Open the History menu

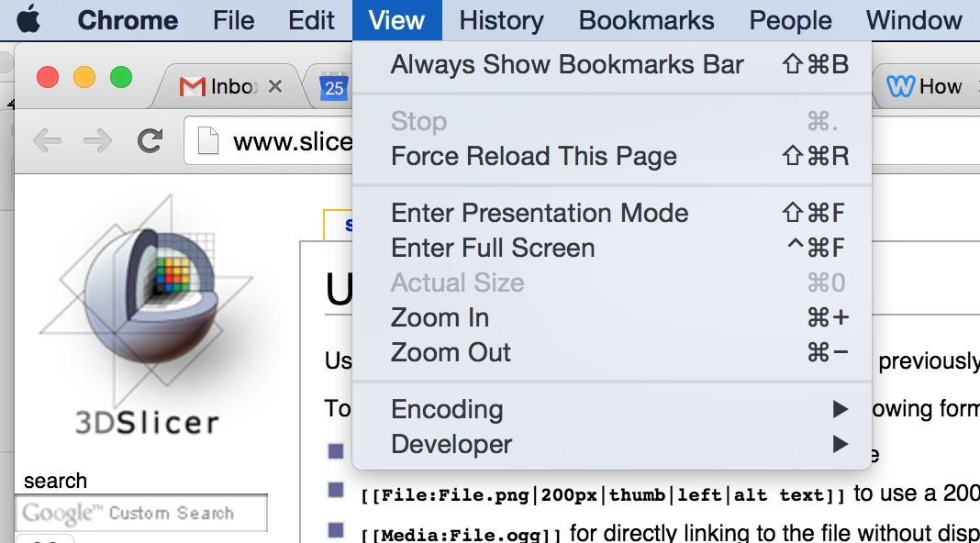501,20
